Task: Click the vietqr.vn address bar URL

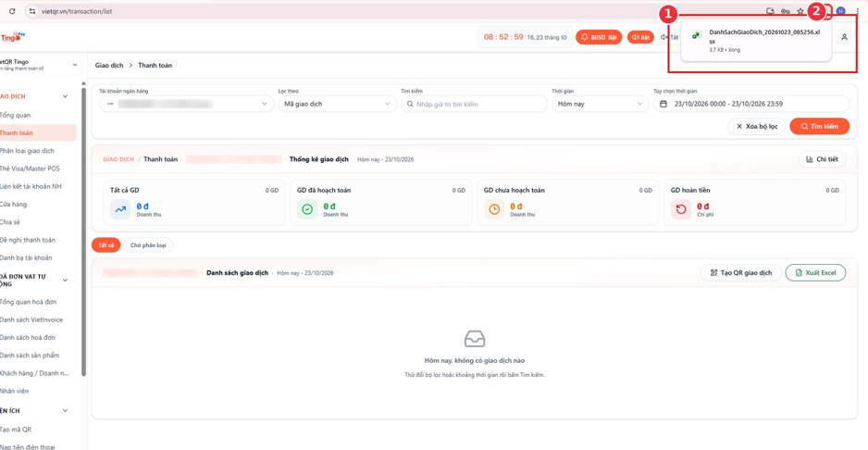Action: click(76, 11)
